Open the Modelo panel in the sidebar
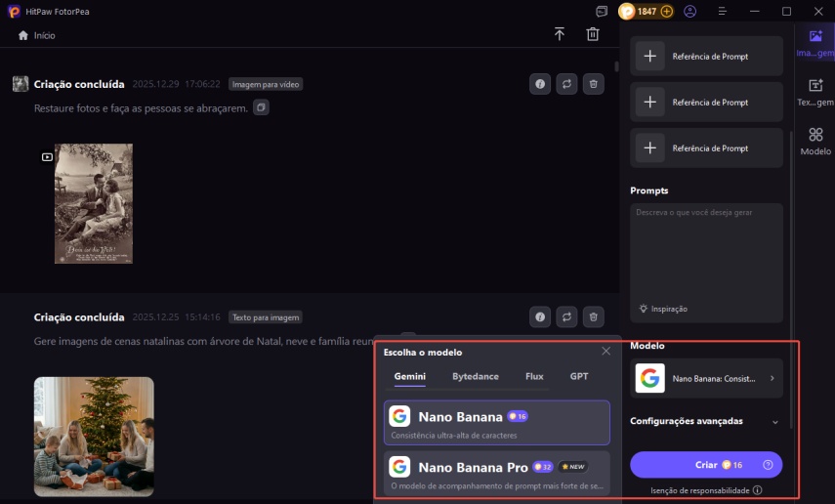The height and width of the screenshot is (504, 835). pyautogui.click(x=815, y=142)
